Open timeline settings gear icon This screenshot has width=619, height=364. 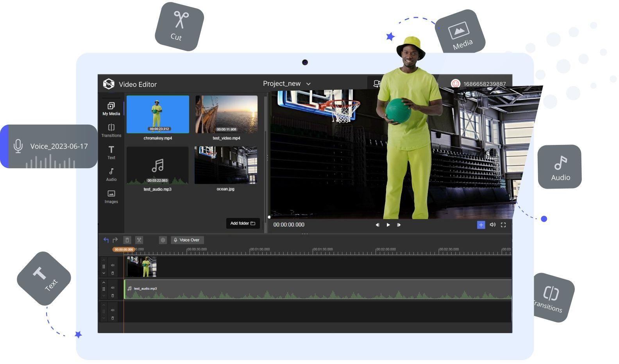click(x=163, y=240)
